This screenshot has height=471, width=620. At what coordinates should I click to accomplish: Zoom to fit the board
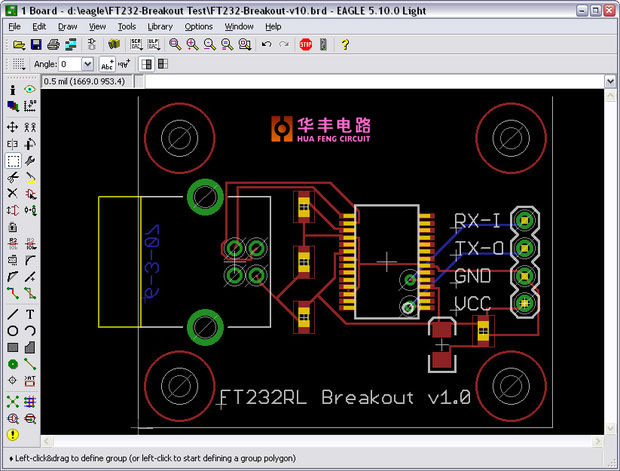pyautogui.click(x=175, y=44)
